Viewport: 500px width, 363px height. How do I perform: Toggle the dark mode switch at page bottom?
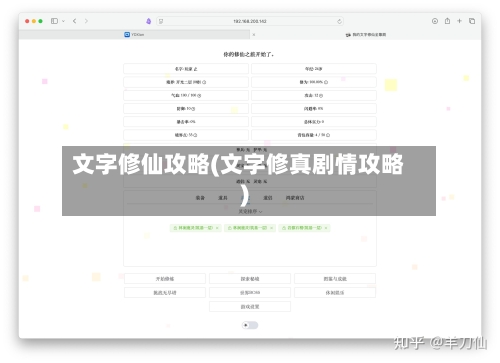point(250,325)
